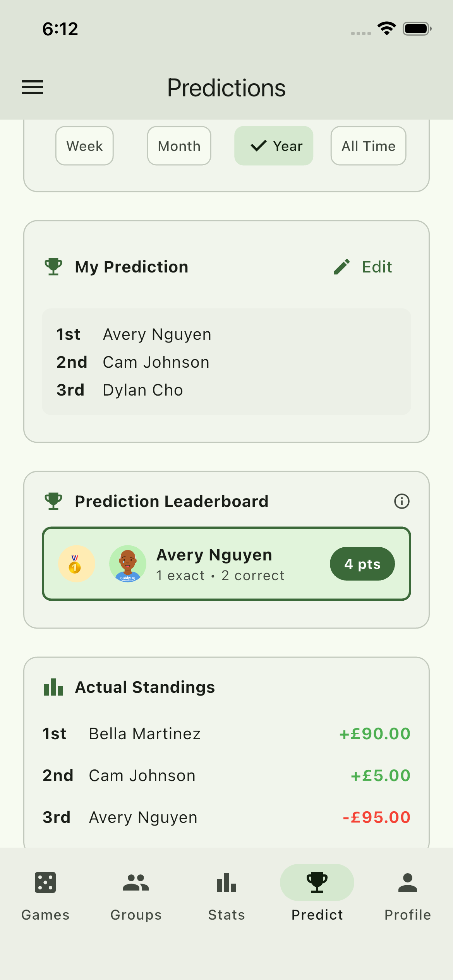Tap the Profile person icon
The image size is (453, 980).
[407, 883]
